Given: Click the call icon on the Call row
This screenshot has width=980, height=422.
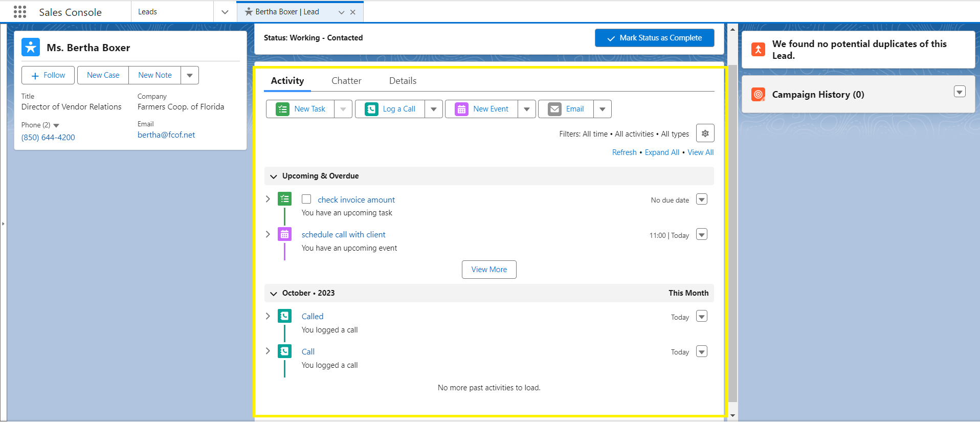Looking at the screenshot, I should 284,351.
